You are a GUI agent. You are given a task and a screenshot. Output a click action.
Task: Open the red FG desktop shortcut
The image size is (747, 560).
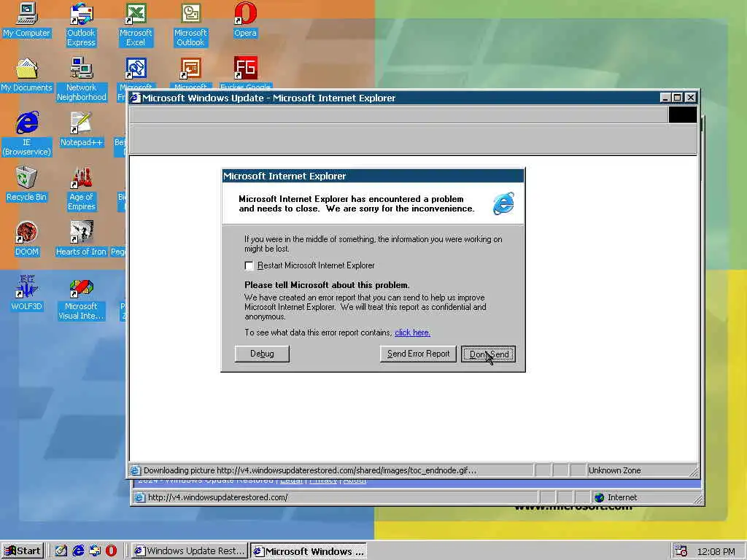pyautogui.click(x=245, y=68)
